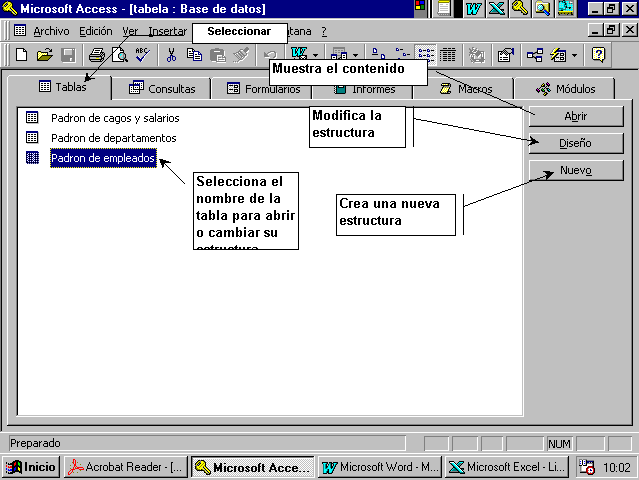Click the Preparado status bar text

click(35, 443)
